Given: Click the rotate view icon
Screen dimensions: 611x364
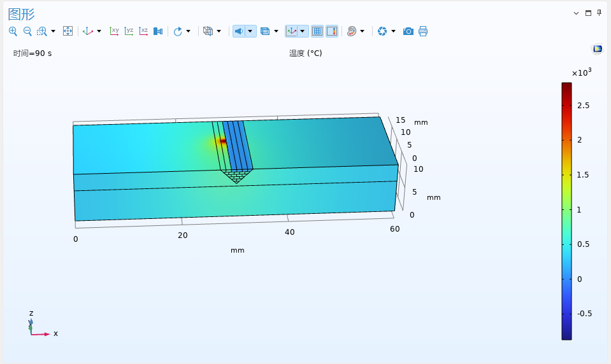Looking at the screenshot, I should pos(178,31).
